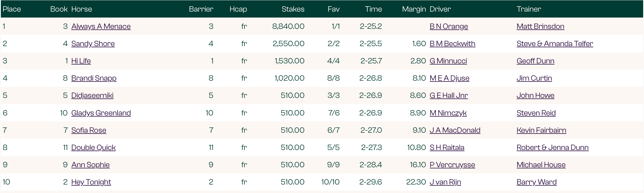Open driver M E A Djuse link
Screen dimensions: 644x193
(449, 78)
